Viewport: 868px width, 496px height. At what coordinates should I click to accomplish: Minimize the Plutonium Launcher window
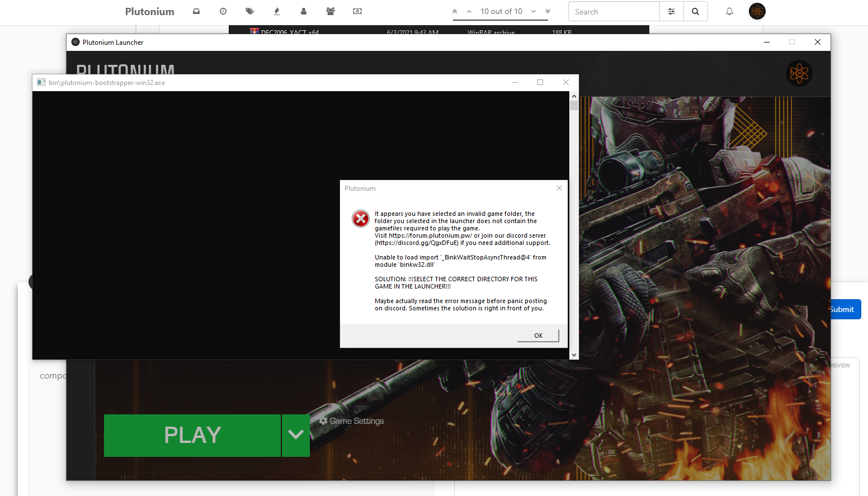pyautogui.click(x=767, y=42)
